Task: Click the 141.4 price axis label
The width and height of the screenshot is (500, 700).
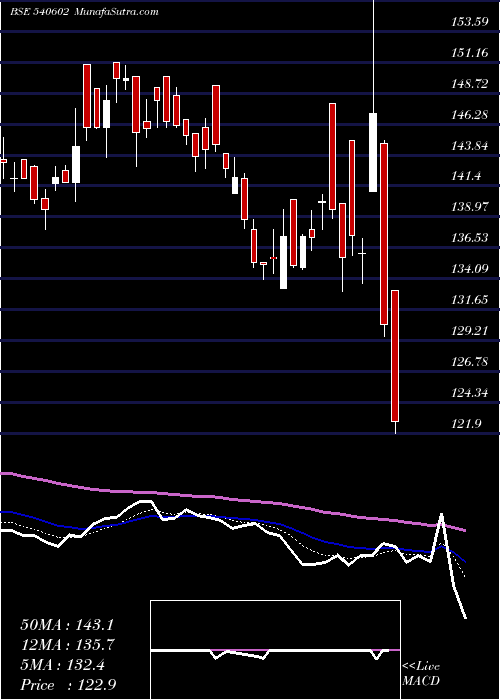Action: (x=467, y=176)
